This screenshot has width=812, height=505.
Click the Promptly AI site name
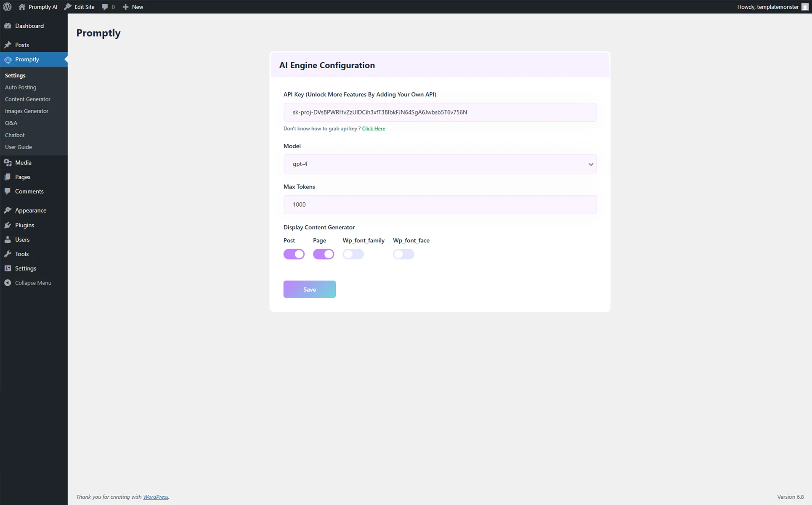[43, 7]
